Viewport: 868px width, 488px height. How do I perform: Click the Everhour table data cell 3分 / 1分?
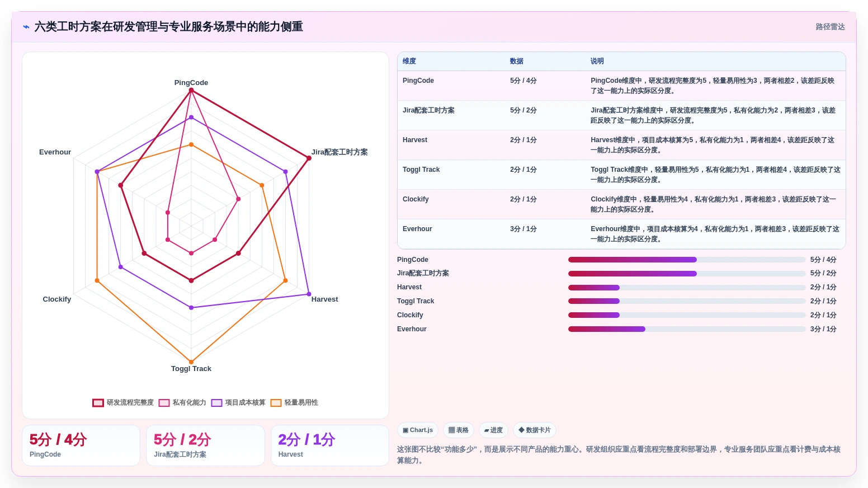(523, 229)
